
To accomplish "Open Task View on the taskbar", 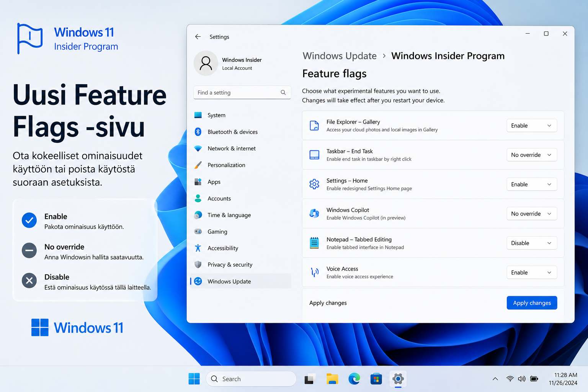I will pyautogui.click(x=310, y=379).
